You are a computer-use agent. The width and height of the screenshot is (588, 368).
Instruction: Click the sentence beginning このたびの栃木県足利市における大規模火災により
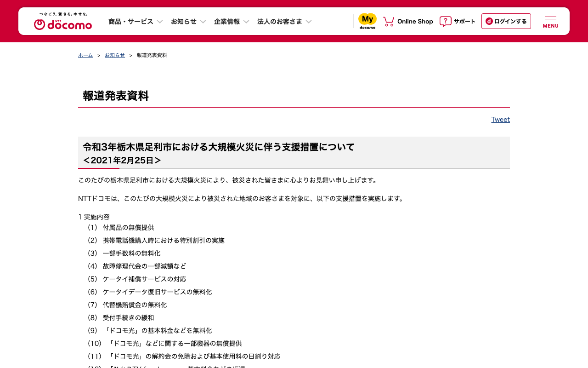click(x=229, y=180)
